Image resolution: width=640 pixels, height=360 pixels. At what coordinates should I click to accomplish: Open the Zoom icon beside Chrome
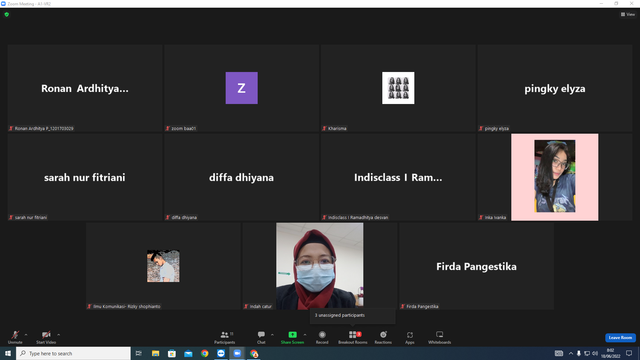(221, 353)
